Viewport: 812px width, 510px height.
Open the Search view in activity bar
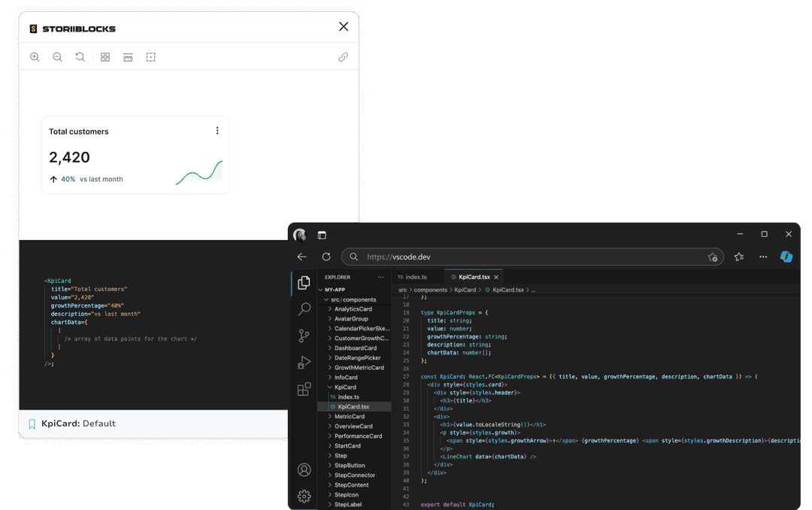pos(304,309)
